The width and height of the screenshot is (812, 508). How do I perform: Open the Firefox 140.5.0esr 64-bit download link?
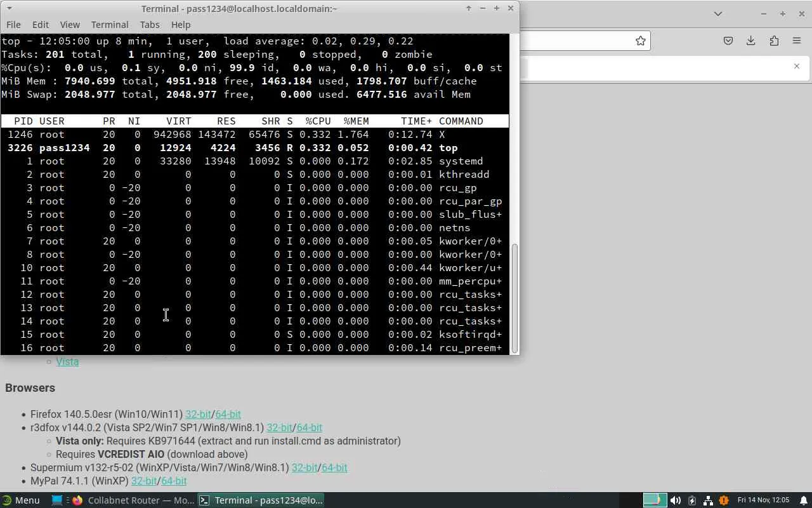(x=228, y=414)
